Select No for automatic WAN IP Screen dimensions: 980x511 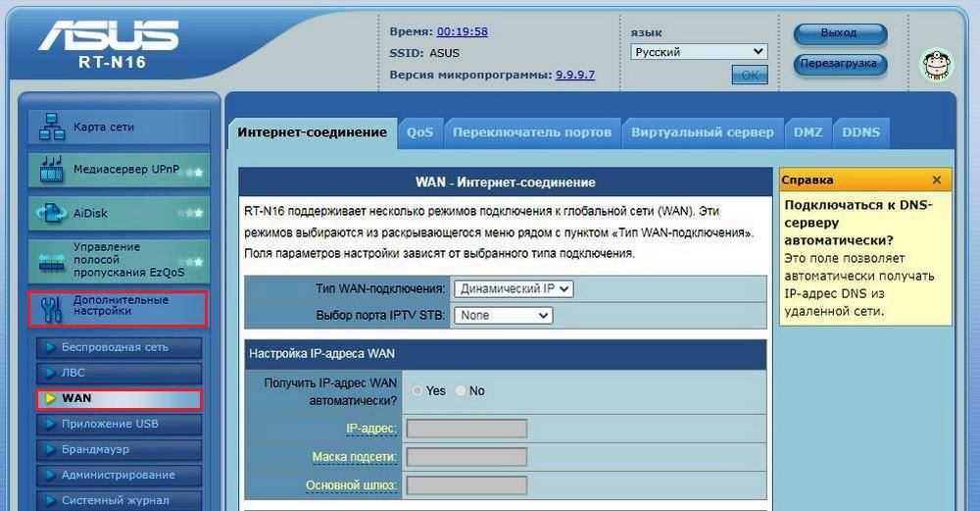(x=462, y=390)
